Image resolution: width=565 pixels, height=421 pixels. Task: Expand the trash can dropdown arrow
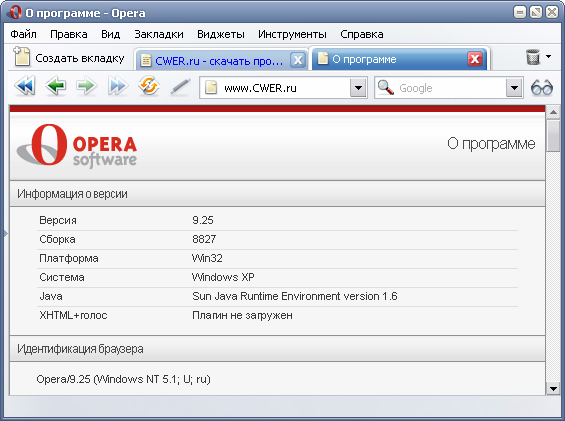click(x=548, y=57)
